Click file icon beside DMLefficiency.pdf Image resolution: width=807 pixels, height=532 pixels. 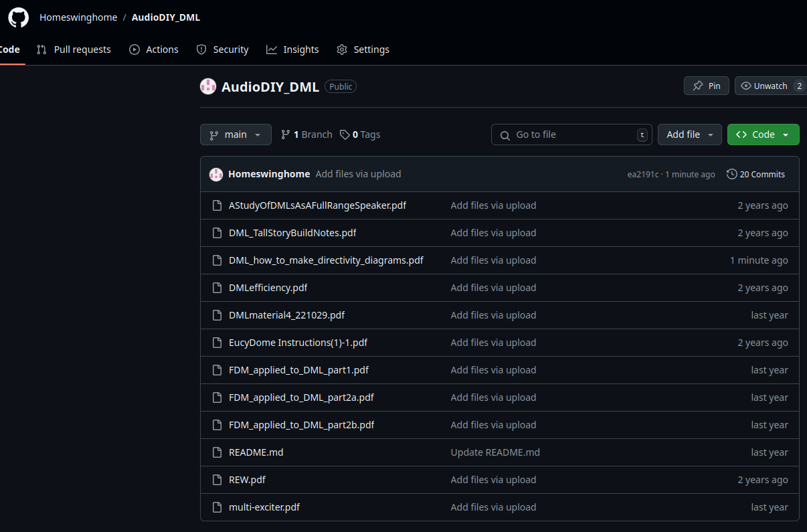tap(217, 288)
